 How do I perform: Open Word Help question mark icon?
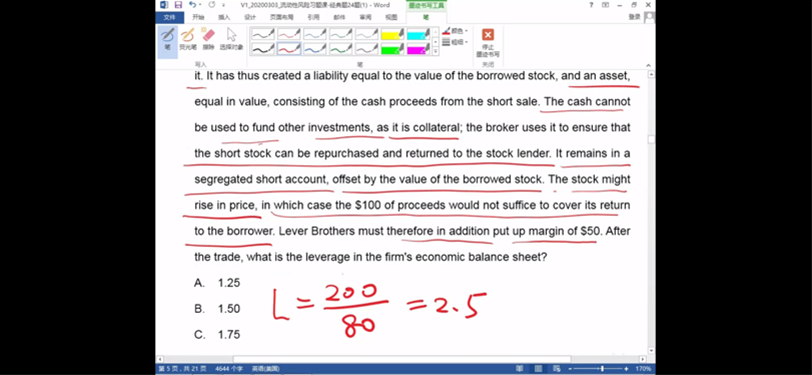point(591,5)
